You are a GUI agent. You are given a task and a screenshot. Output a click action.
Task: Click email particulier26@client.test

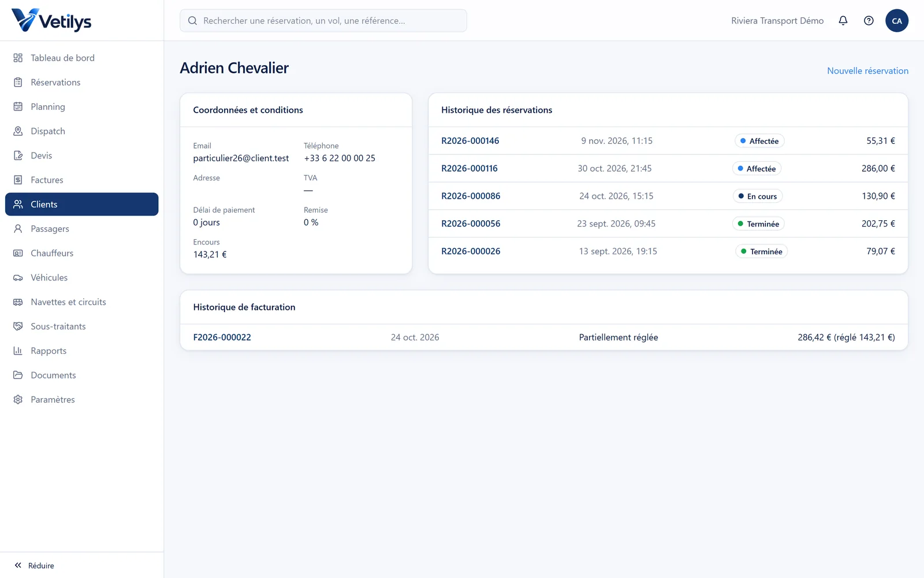tap(241, 158)
